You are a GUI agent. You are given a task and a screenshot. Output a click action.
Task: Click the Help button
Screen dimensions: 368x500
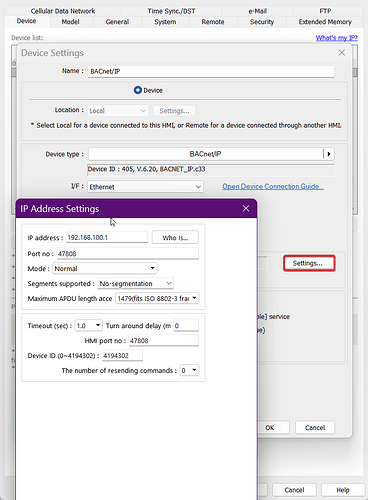pyautogui.click(x=343, y=490)
